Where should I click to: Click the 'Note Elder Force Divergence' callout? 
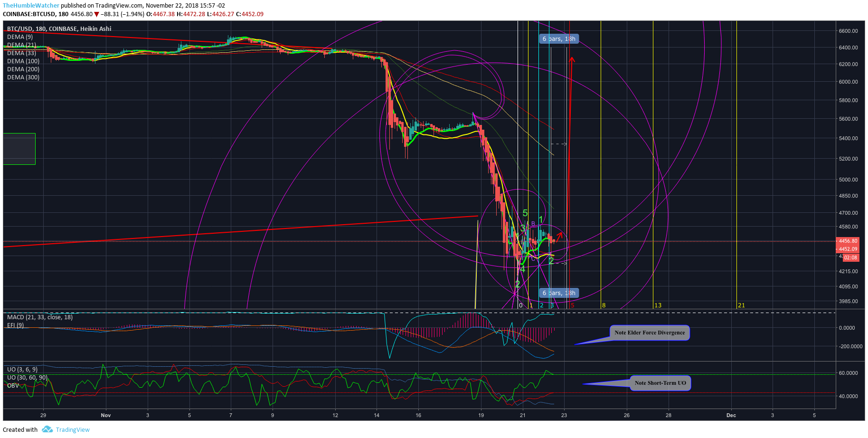[x=650, y=333]
